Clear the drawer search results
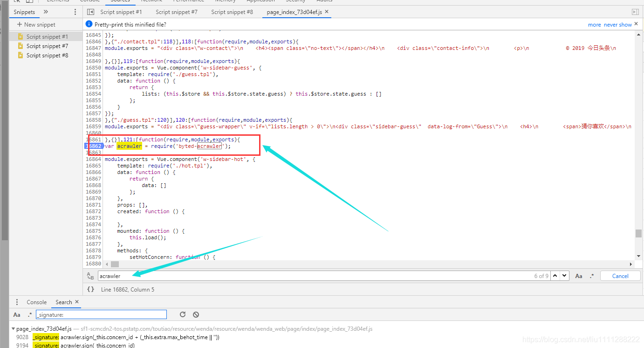This screenshot has width=644, height=348. click(x=196, y=315)
